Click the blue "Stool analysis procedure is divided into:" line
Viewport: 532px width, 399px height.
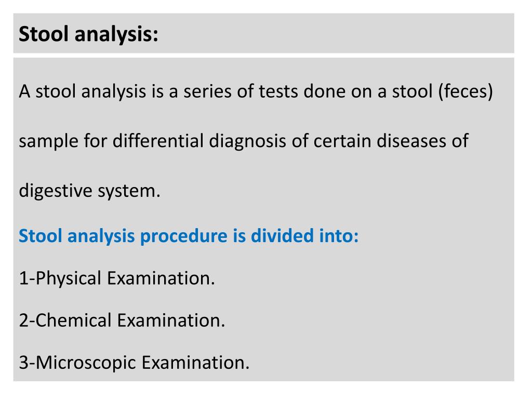point(189,236)
